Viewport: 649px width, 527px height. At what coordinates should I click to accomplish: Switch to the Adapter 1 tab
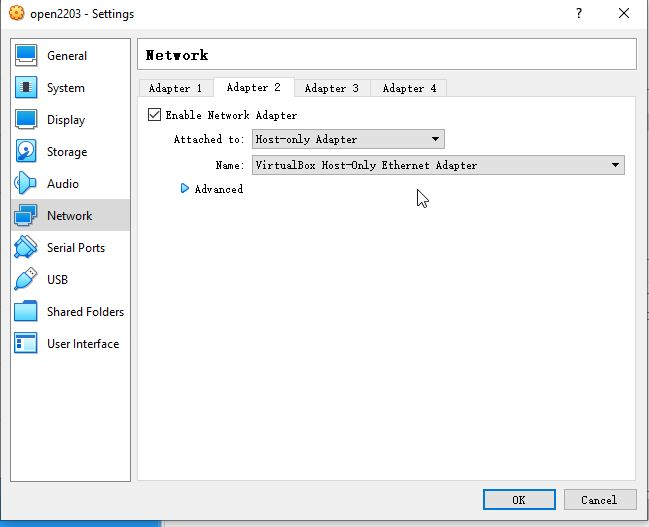175,88
